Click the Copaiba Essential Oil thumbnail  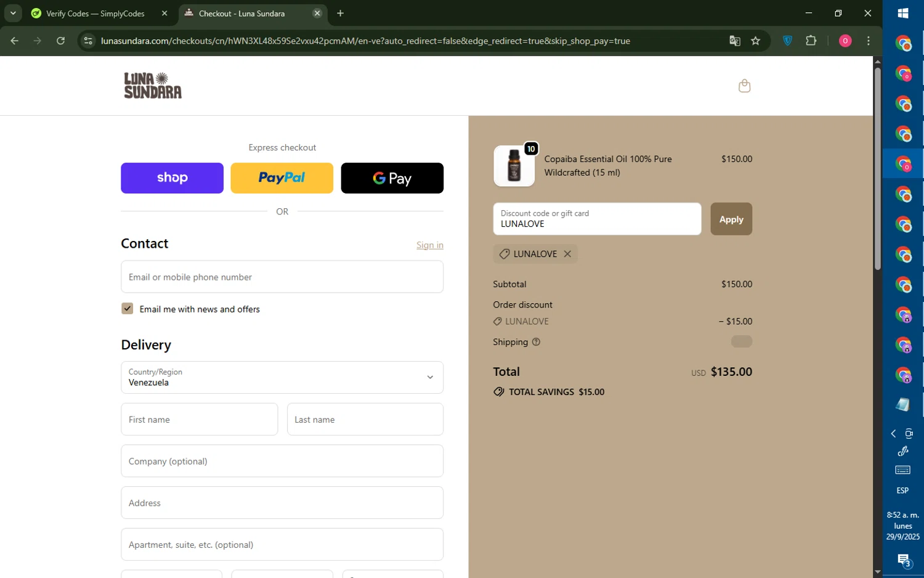(514, 166)
